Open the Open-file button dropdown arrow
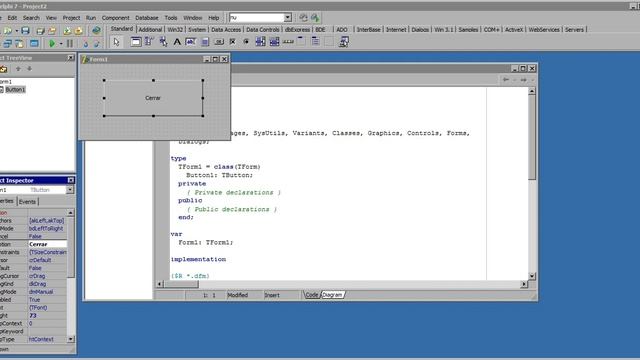Image resolution: width=640 pixels, height=360 pixels. 17,31
